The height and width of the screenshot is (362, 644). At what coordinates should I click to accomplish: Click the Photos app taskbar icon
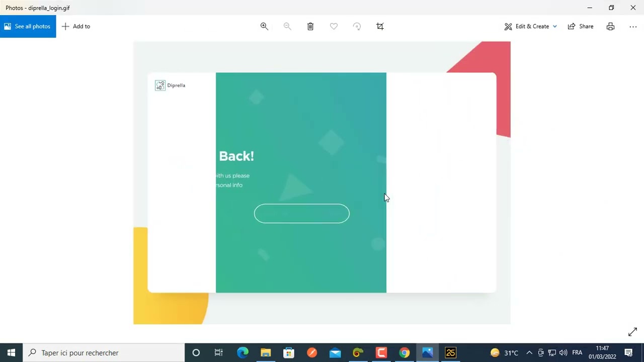click(428, 352)
